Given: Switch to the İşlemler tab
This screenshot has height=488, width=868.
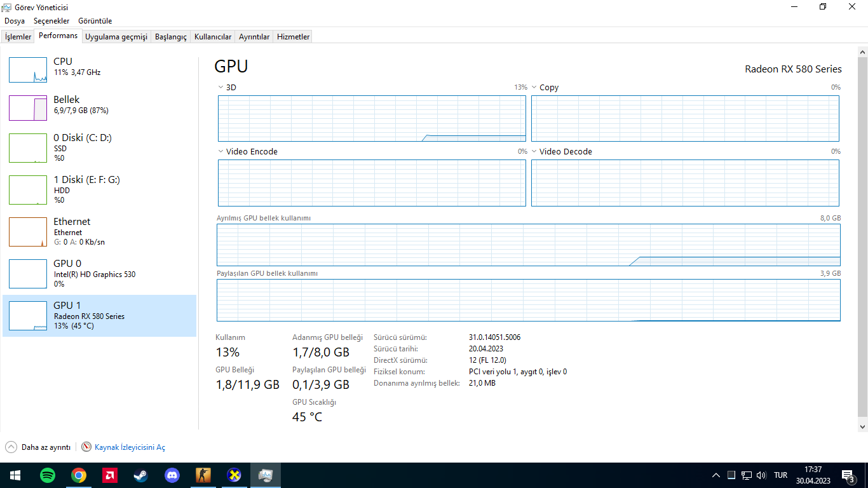Looking at the screenshot, I should [18, 37].
